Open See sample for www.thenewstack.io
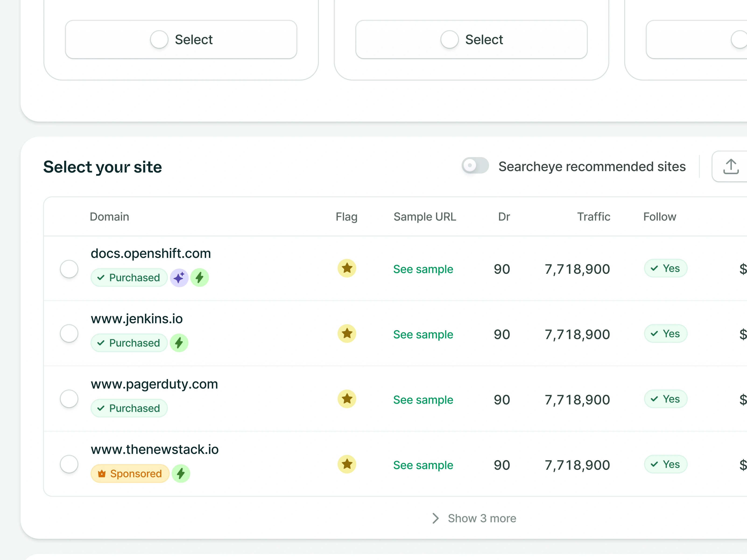Screen dimensions: 747x560 (423, 465)
